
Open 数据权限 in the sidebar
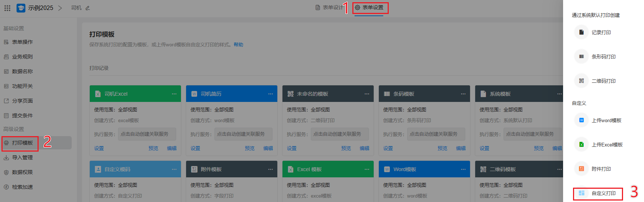point(22,172)
